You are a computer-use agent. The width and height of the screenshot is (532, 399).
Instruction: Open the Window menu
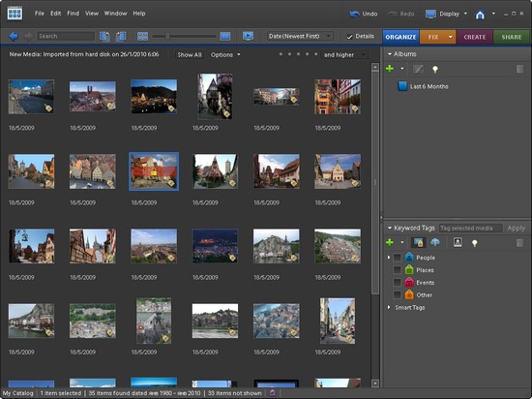tap(115, 14)
